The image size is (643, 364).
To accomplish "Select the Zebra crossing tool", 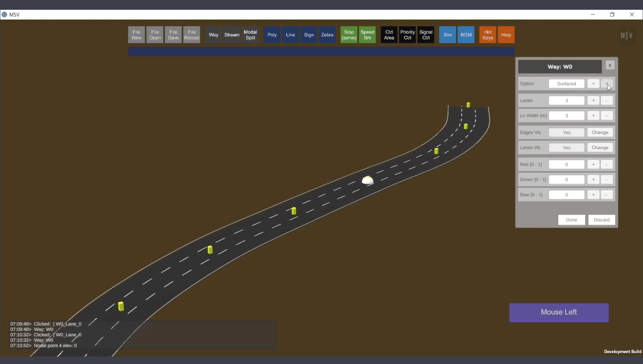I will 327,35.
